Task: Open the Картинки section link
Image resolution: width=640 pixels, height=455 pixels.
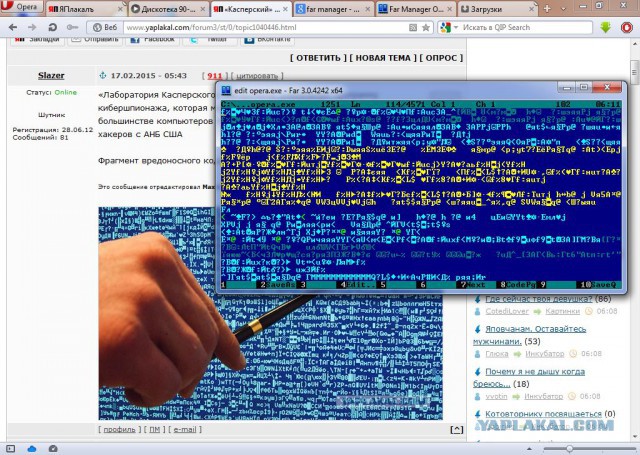Action: (x=562, y=311)
